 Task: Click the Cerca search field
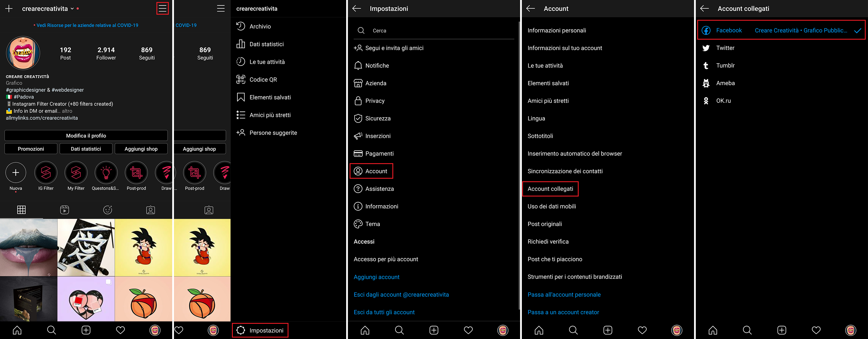tap(434, 31)
